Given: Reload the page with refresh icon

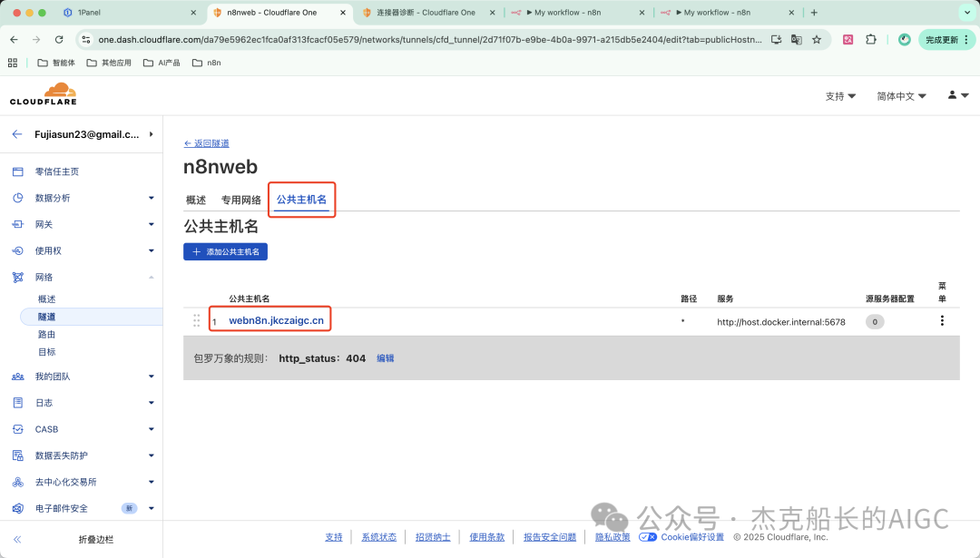Looking at the screenshot, I should click(59, 39).
